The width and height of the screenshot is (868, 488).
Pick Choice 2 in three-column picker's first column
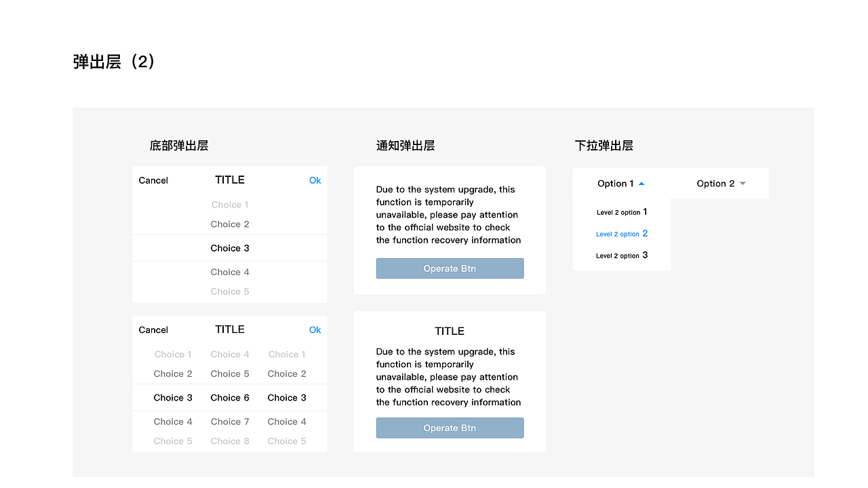(x=173, y=374)
